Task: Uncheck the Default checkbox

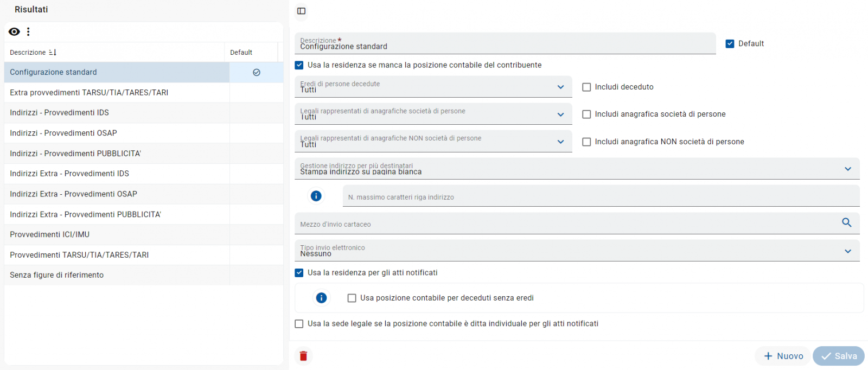Action: (x=730, y=44)
